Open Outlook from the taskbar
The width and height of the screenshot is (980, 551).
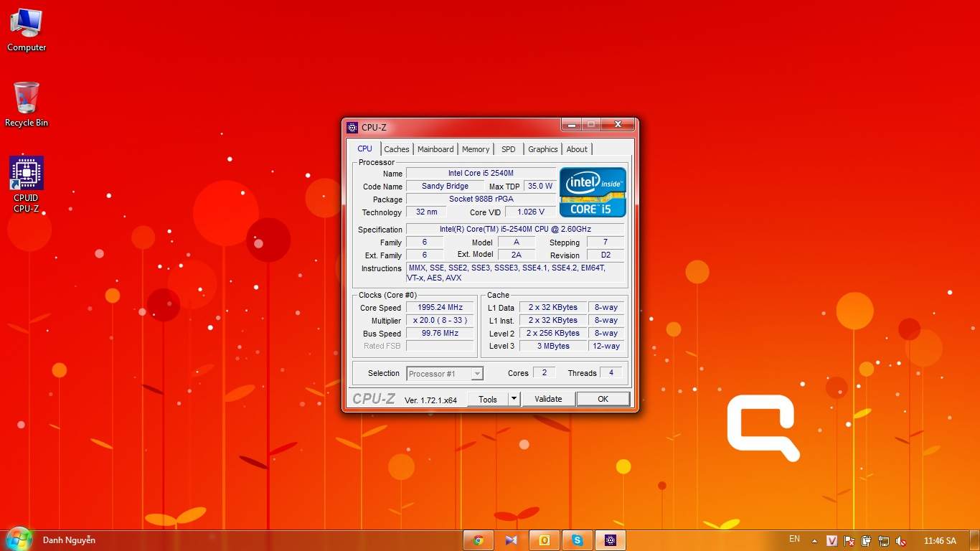point(545,540)
